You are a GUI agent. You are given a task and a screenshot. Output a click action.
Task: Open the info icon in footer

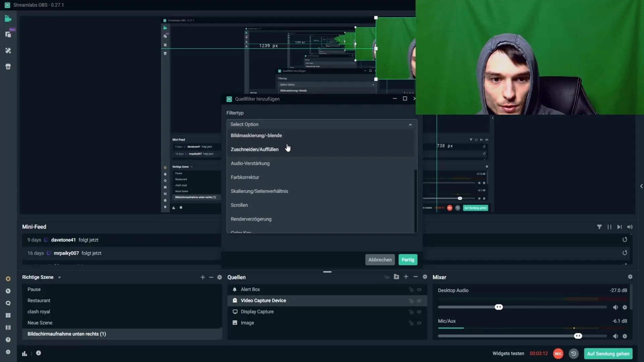[x=39, y=353]
